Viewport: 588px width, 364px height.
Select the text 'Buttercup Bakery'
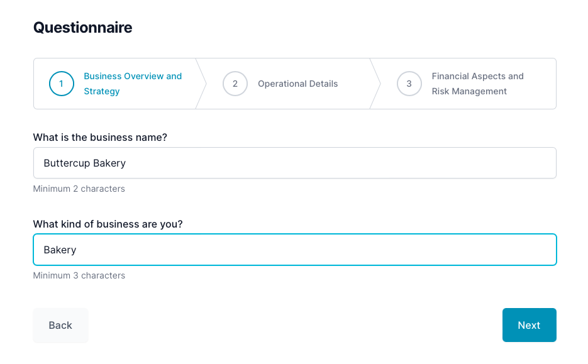[x=84, y=163]
